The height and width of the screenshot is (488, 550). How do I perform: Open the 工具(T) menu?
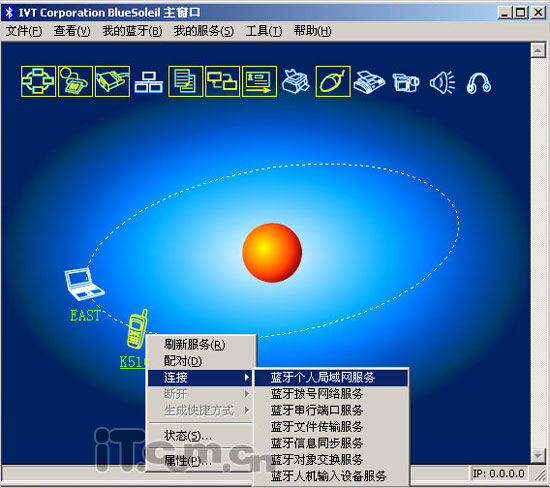[264, 31]
